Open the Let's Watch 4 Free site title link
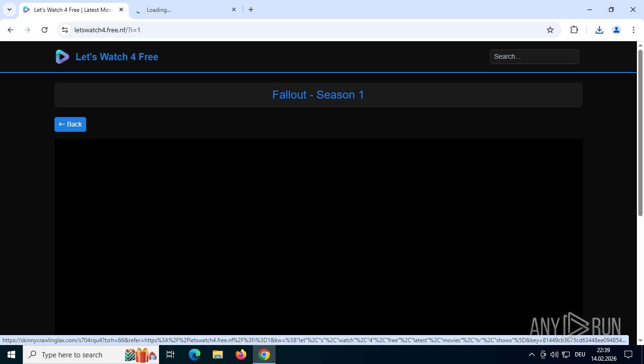This screenshot has width=644, height=364. click(x=117, y=57)
